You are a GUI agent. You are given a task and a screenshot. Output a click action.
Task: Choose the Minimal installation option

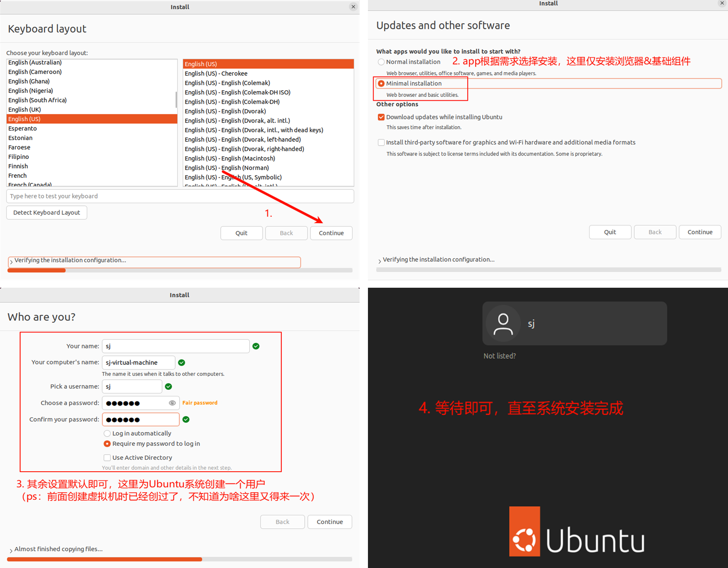pos(381,83)
